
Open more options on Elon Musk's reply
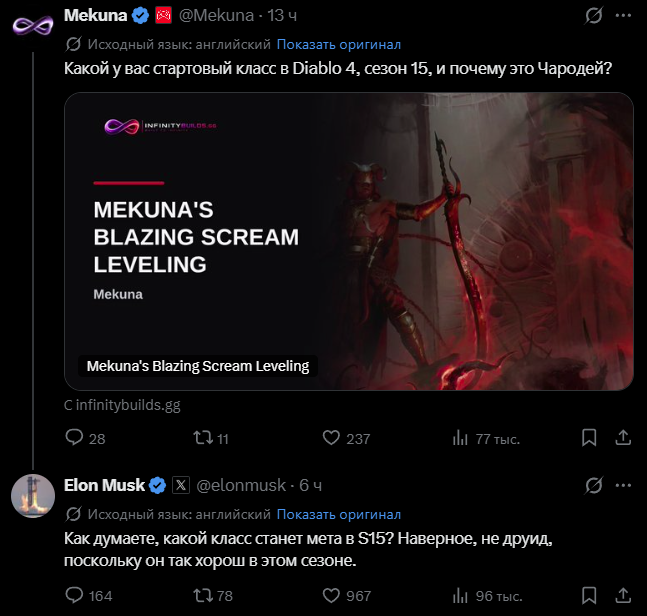tap(623, 485)
